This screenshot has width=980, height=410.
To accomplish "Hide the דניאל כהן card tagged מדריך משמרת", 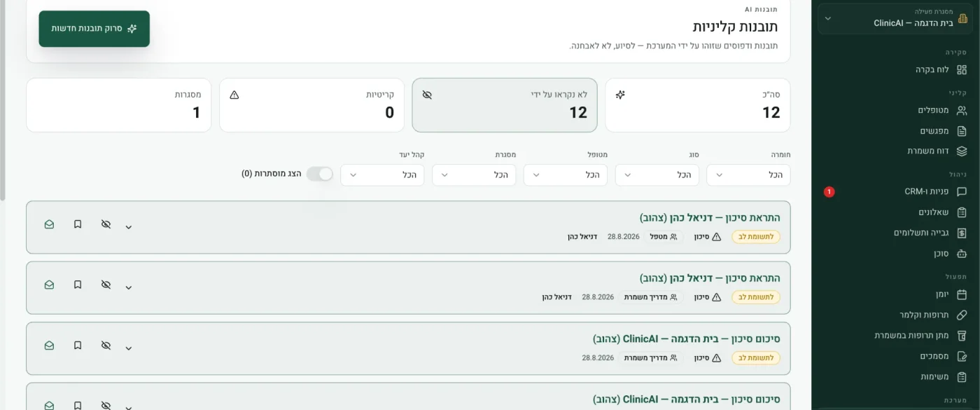I will [x=106, y=285].
